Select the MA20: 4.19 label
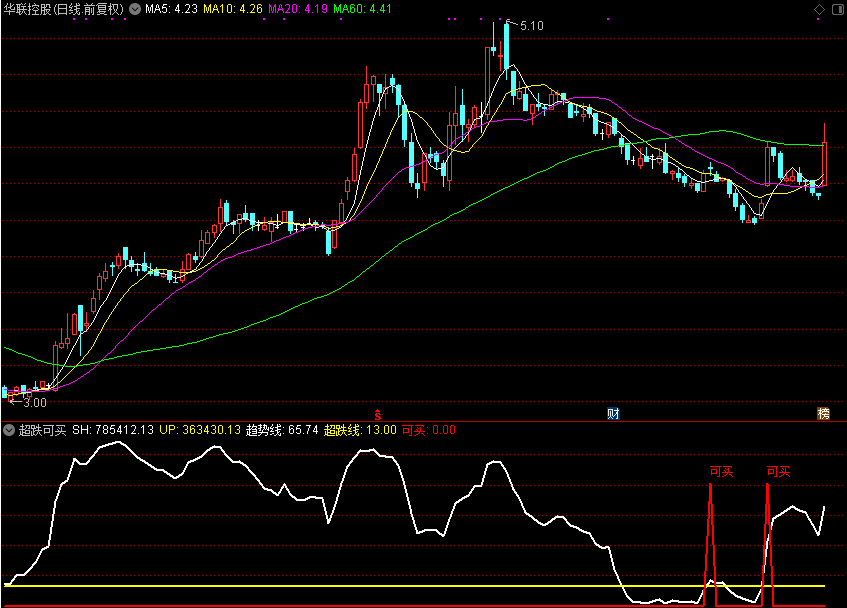The image size is (847, 608). tap(298, 9)
